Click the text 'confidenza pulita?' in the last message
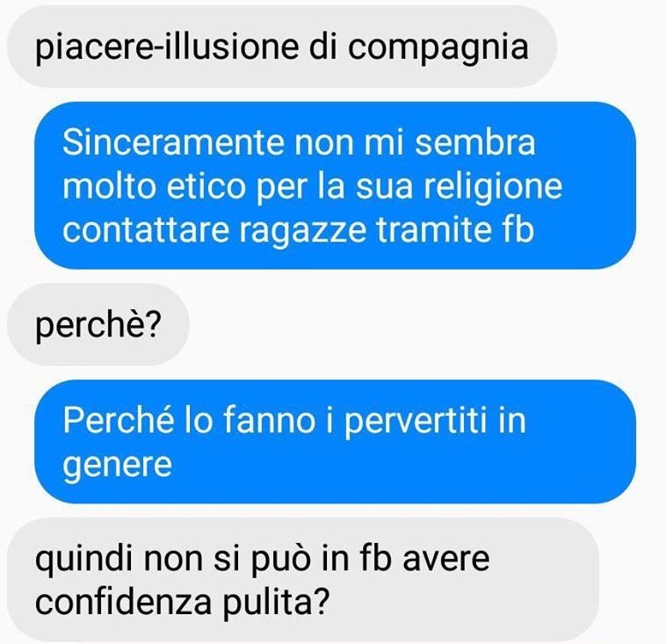This screenshot has height=644, width=666. [182, 602]
